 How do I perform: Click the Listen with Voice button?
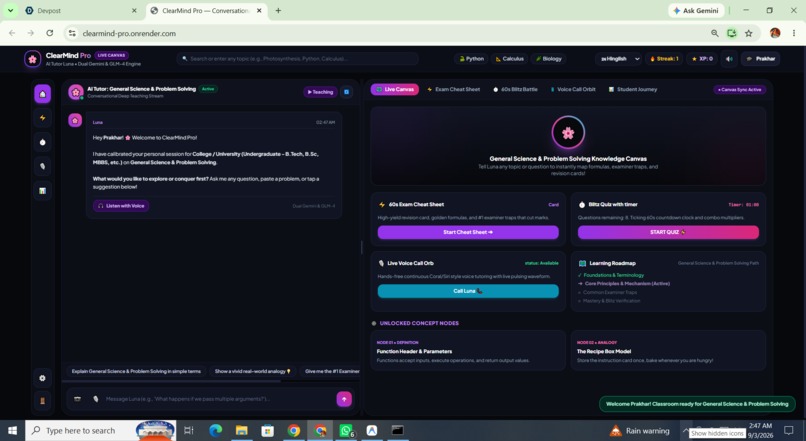121,206
